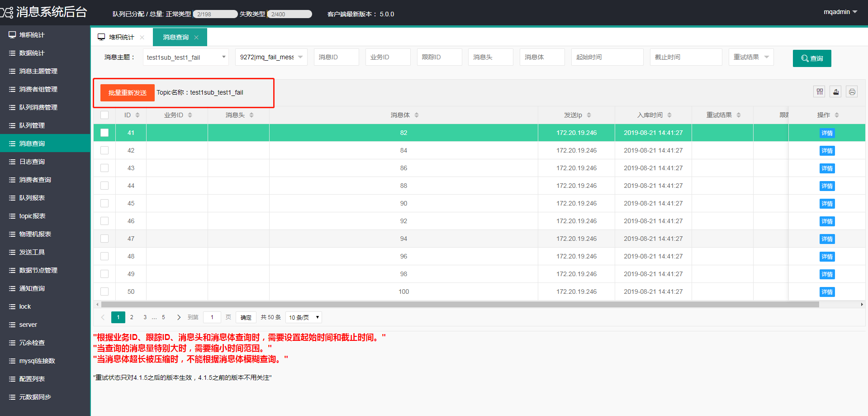Check the row with ID 42

coord(104,150)
